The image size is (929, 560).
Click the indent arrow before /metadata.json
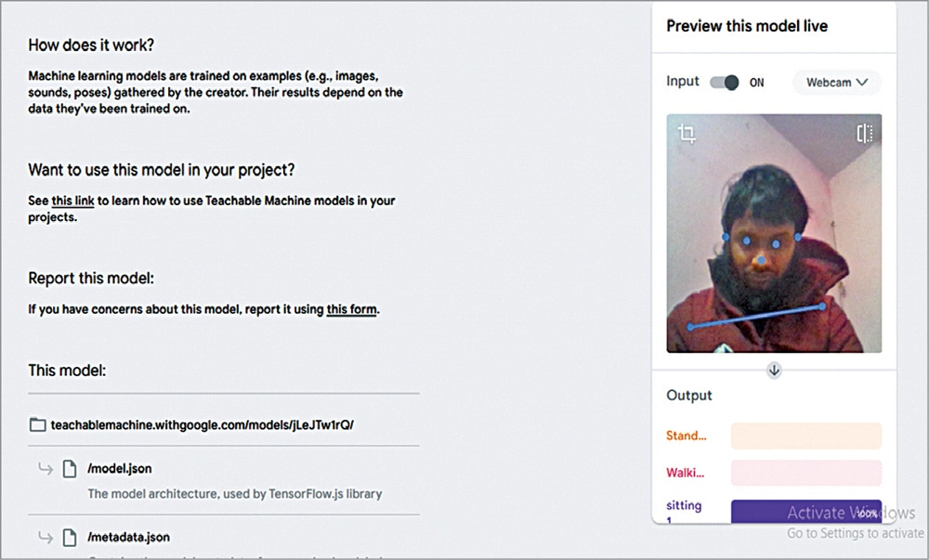point(44,537)
